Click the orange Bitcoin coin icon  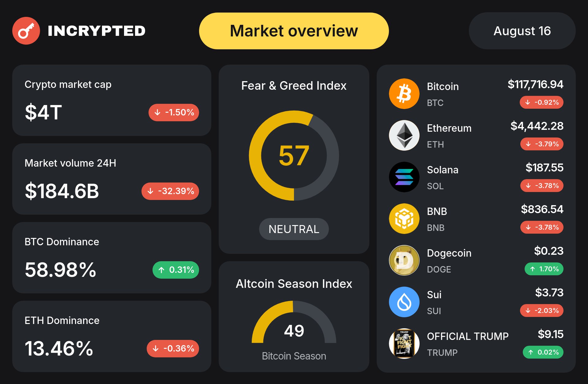tap(404, 94)
